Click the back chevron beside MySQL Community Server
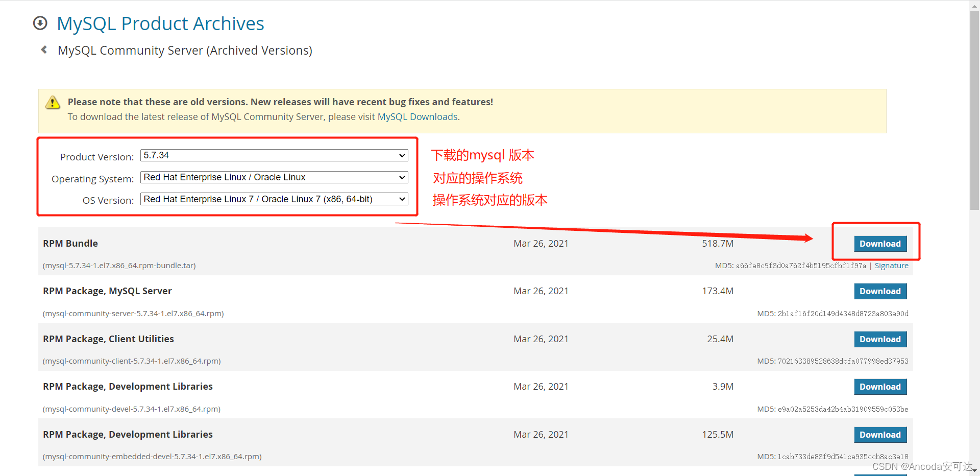Image resolution: width=980 pixels, height=476 pixels. pos(44,50)
